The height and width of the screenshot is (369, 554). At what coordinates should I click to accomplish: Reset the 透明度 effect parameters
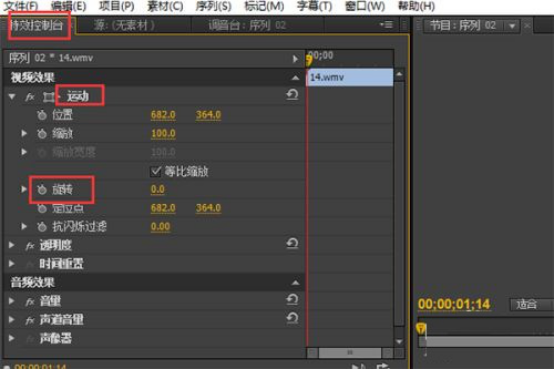point(292,243)
